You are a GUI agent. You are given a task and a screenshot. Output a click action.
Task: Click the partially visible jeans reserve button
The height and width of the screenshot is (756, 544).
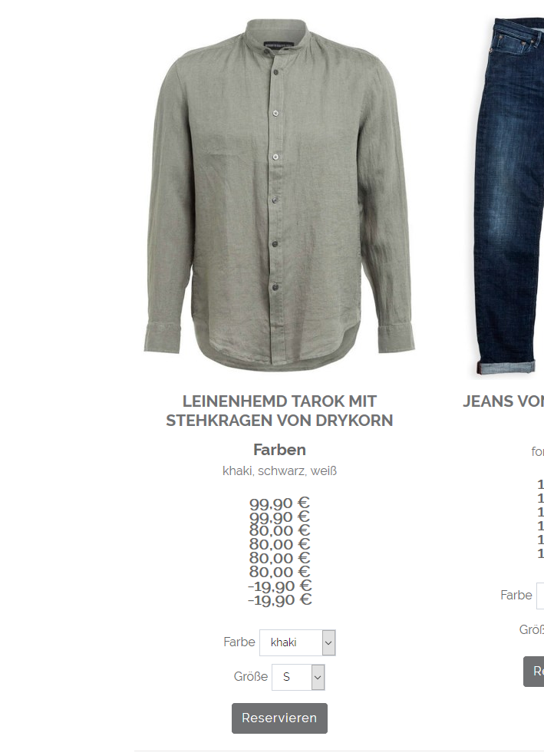(x=534, y=671)
